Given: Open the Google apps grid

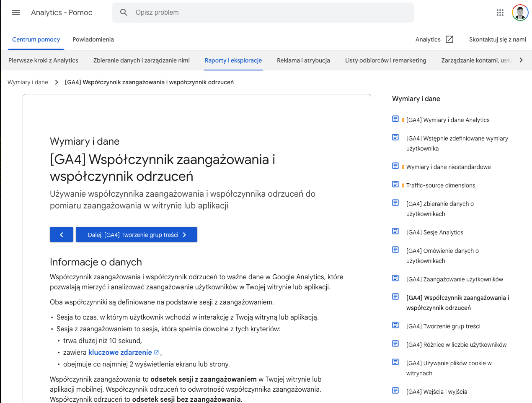Looking at the screenshot, I should [500, 13].
